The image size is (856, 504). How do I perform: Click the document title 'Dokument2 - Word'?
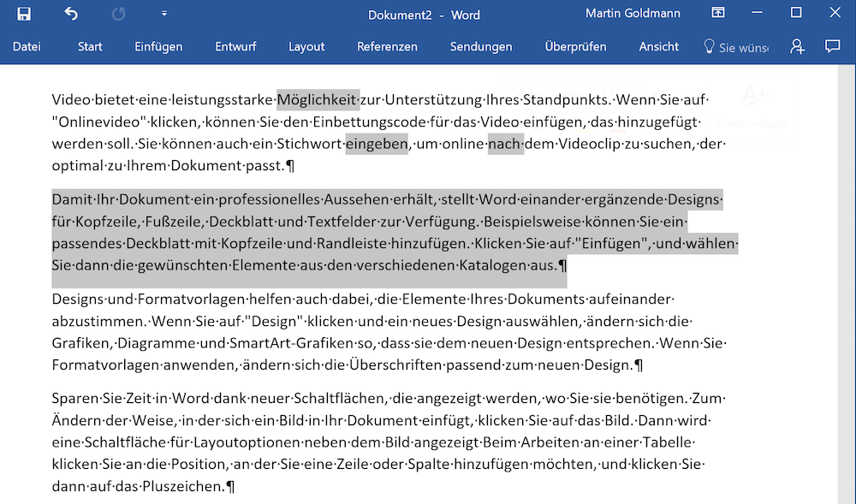pos(425,15)
